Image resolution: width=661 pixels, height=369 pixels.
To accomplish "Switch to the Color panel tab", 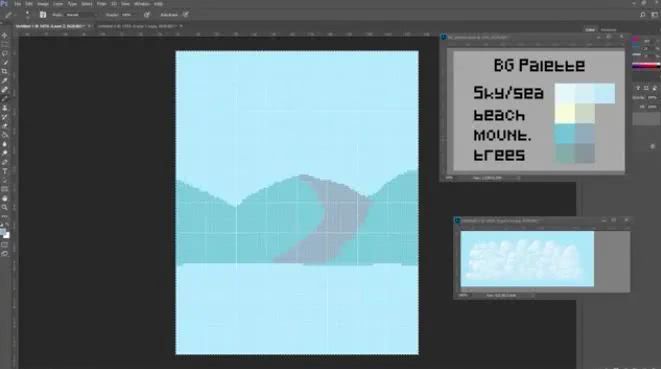I will pos(590,30).
